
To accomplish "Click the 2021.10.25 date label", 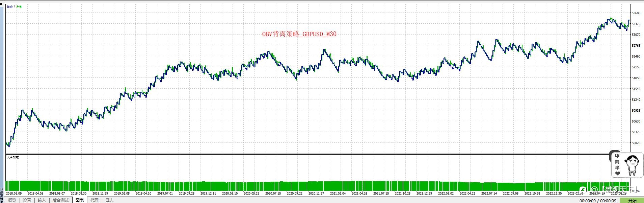I will point(403,194).
